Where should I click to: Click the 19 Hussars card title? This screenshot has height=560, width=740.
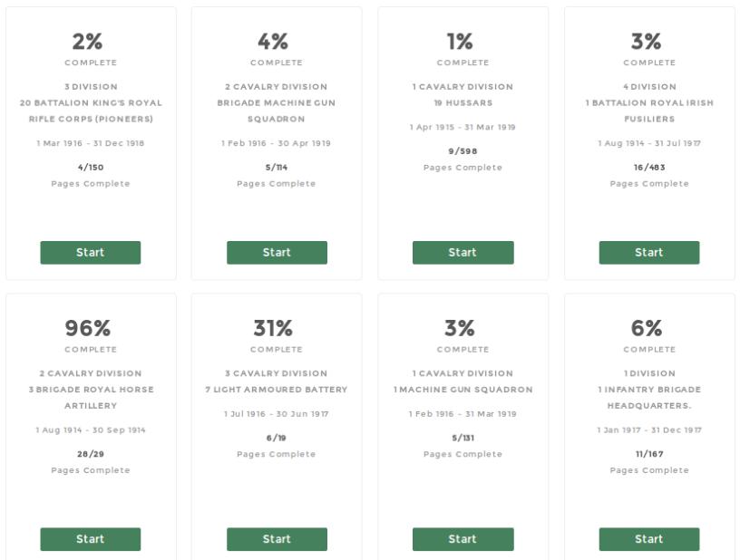[x=462, y=103]
